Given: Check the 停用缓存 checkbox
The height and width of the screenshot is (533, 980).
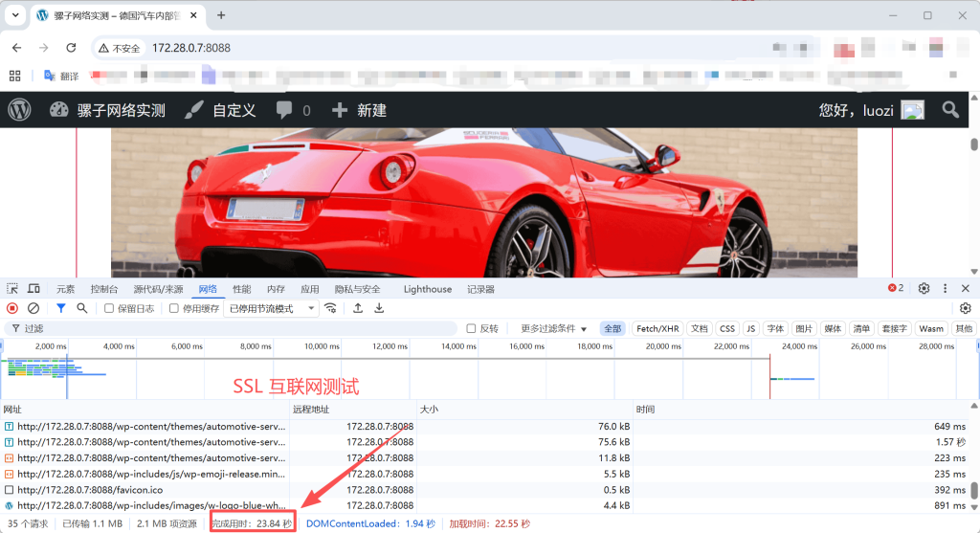Looking at the screenshot, I should (174, 308).
